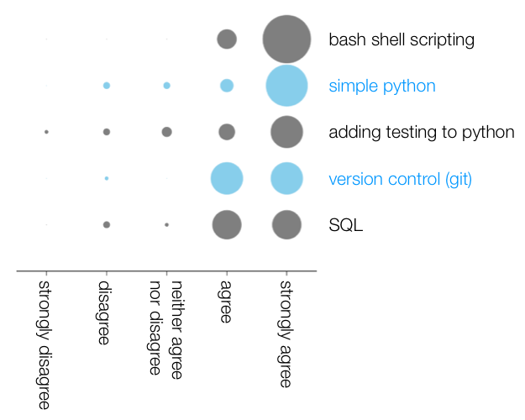525x420 pixels.
Task: Click the 'strongly agree' axis label
Action: 286,334
